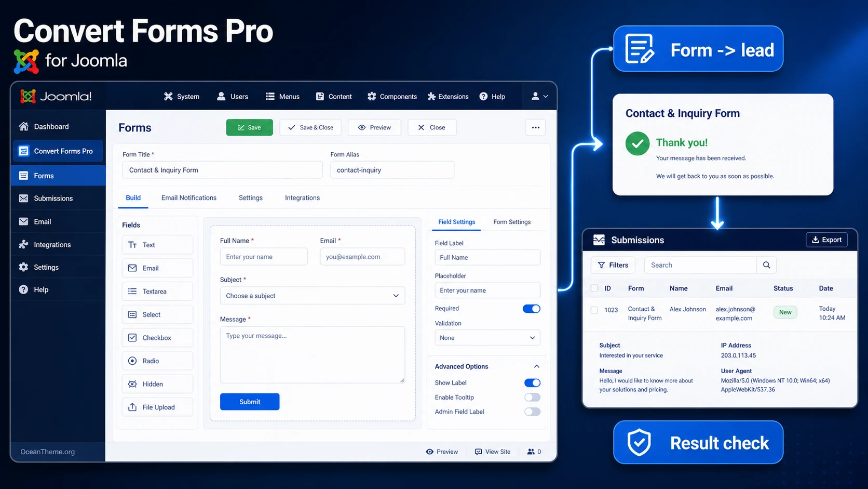Click Save & Close button
868x489 pixels.
[x=310, y=127]
